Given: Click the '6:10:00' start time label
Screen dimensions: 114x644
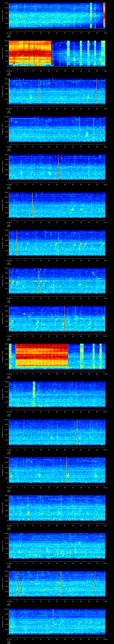Looking at the screenshot, I should click(x=9, y=374).
